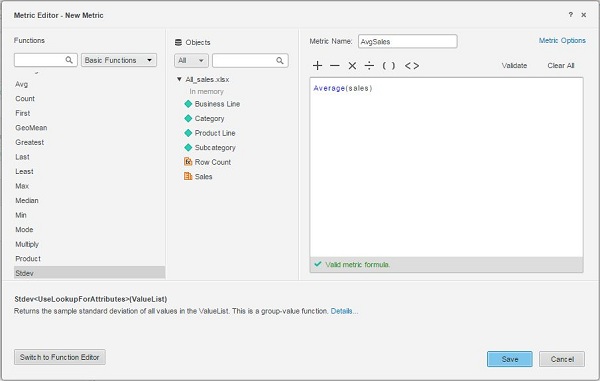Open the All objects filter dropdown
The width and height of the screenshot is (600, 381).
191,60
